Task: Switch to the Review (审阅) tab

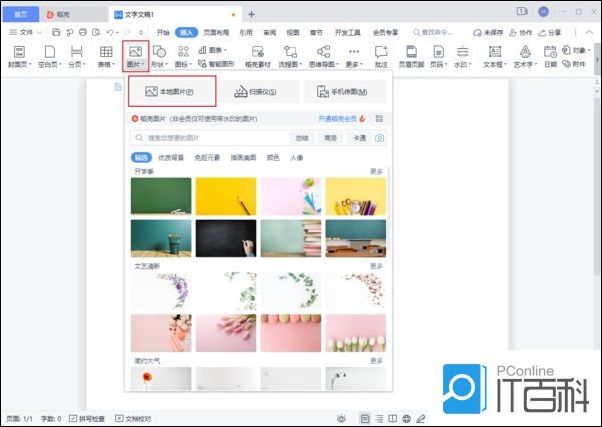Action: (x=270, y=32)
